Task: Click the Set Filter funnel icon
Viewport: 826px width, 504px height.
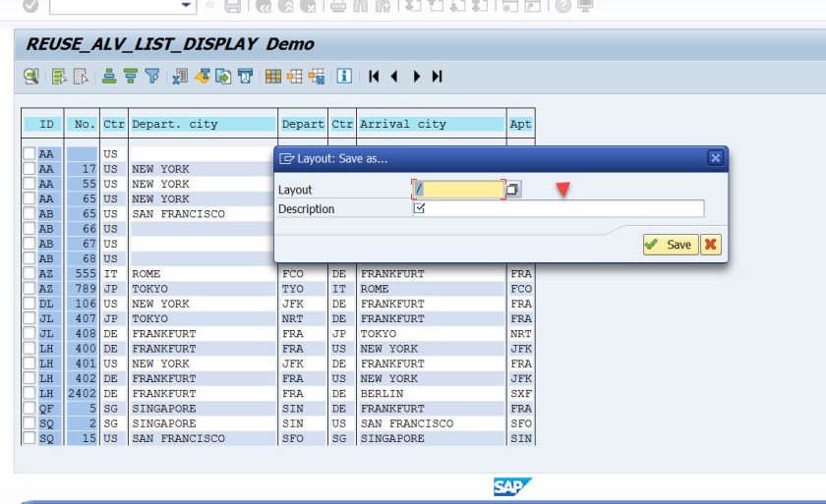Action: tap(151, 76)
